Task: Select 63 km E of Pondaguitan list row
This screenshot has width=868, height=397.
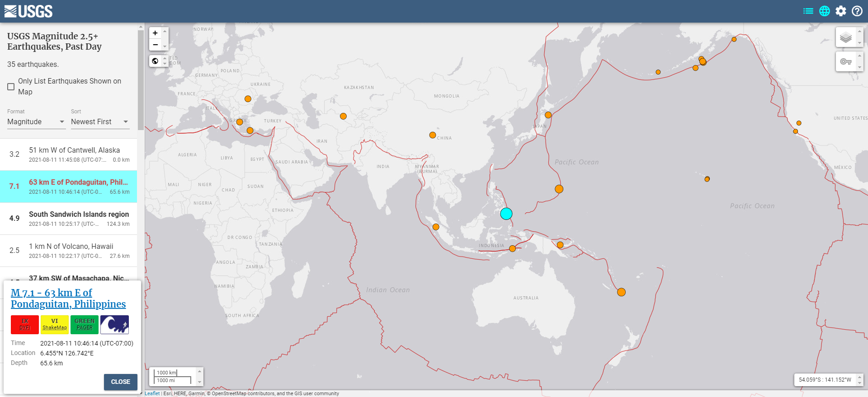Action: tap(68, 187)
